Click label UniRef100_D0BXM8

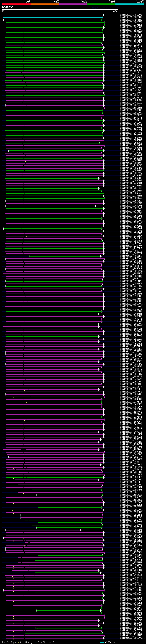pyautogui.click(x=131, y=314)
